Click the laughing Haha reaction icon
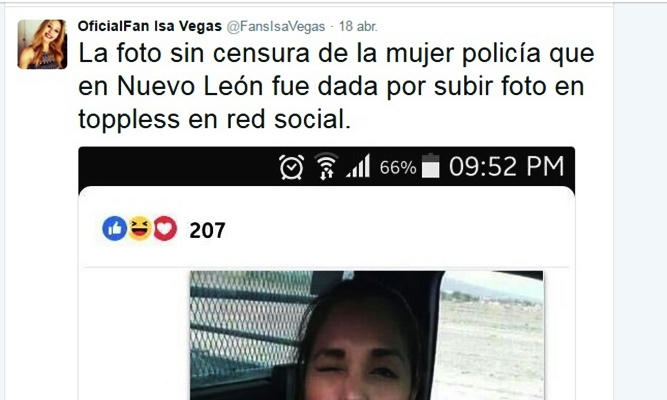 pyautogui.click(x=140, y=229)
